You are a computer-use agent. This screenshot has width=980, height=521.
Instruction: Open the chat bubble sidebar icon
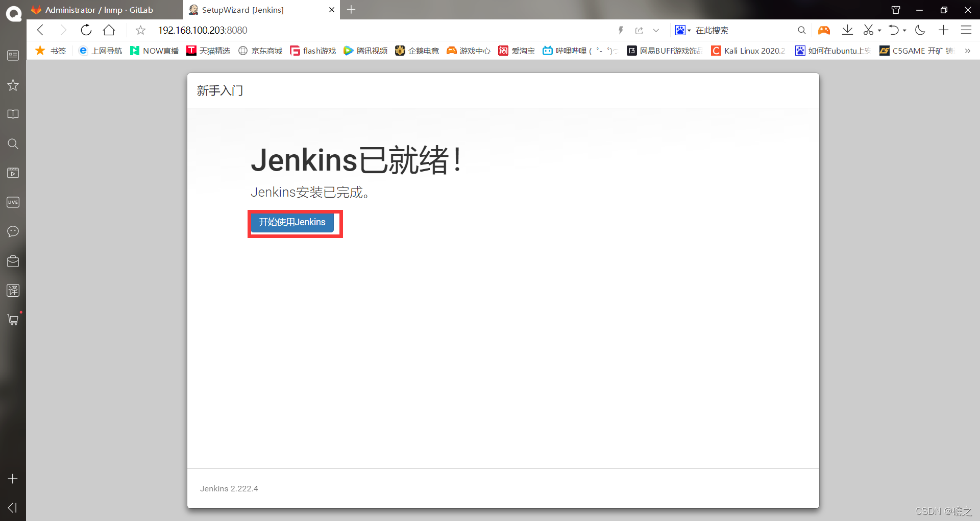tap(13, 231)
